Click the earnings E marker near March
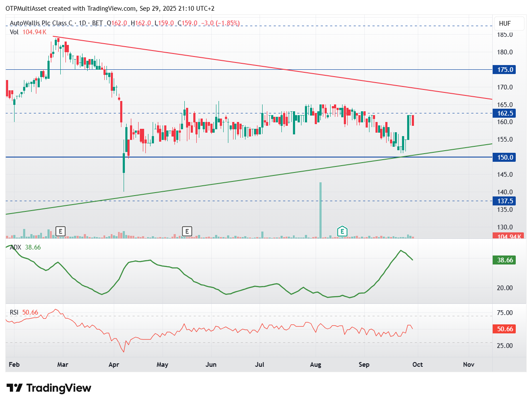This screenshot has height=404, width=532. (61, 232)
